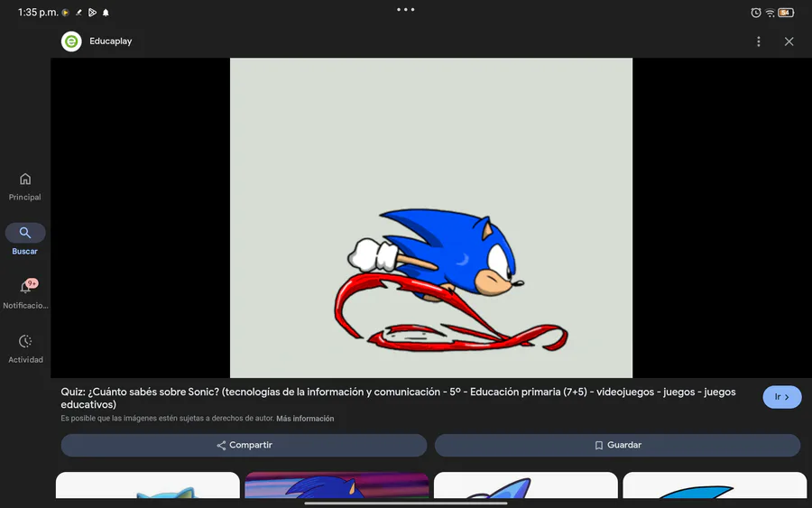Tap the bottom navigation gesture bar
Viewport: 812px width, 508px height.
click(x=405, y=503)
